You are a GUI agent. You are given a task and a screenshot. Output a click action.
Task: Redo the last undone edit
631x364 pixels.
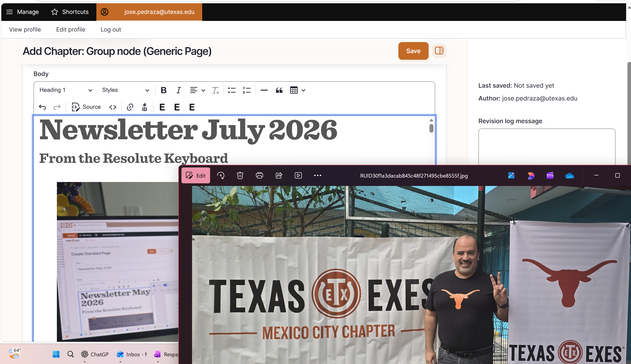[57, 107]
